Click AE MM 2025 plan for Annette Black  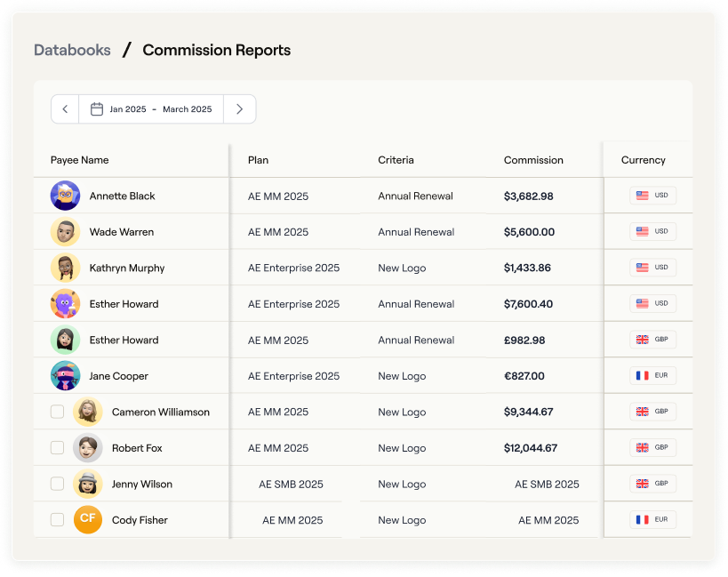pos(278,196)
